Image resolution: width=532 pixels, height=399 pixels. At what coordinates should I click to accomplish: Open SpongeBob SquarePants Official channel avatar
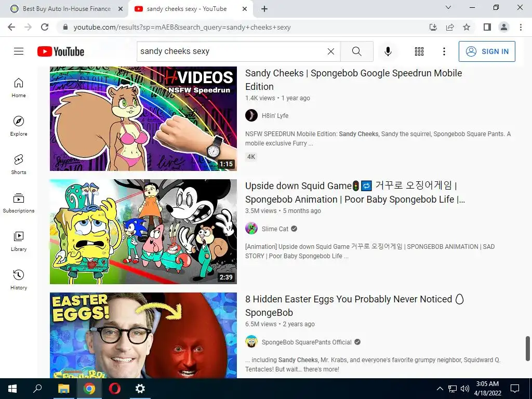[251, 342]
